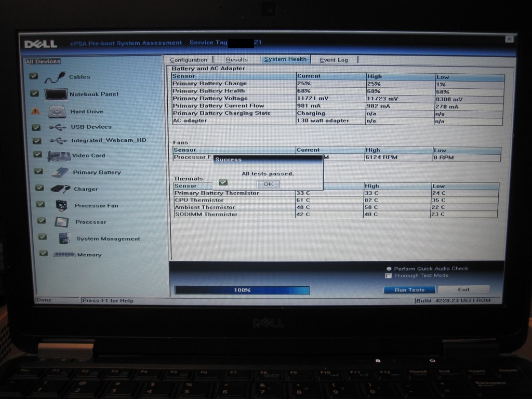Click the CPU Thermistor row
The width and height of the screenshot is (532, 399).
(336, 200)
